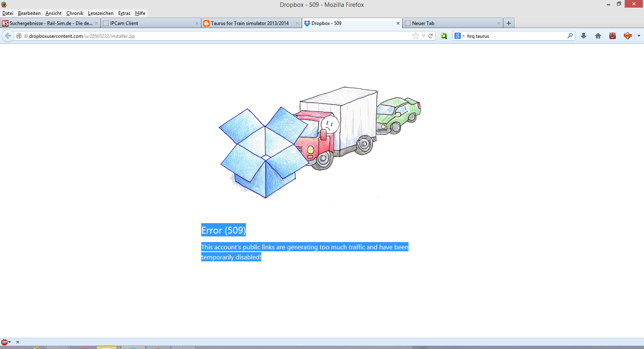Open the Extras menu
This screenshot has width=644, height=349.
click(124, 13)
